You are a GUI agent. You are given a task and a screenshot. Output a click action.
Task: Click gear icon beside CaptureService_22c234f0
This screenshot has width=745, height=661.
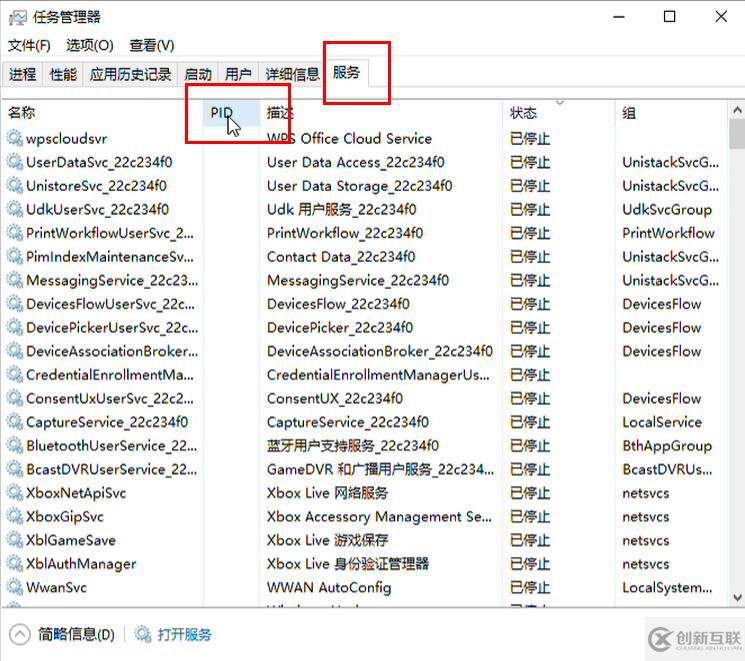point(15,422)
